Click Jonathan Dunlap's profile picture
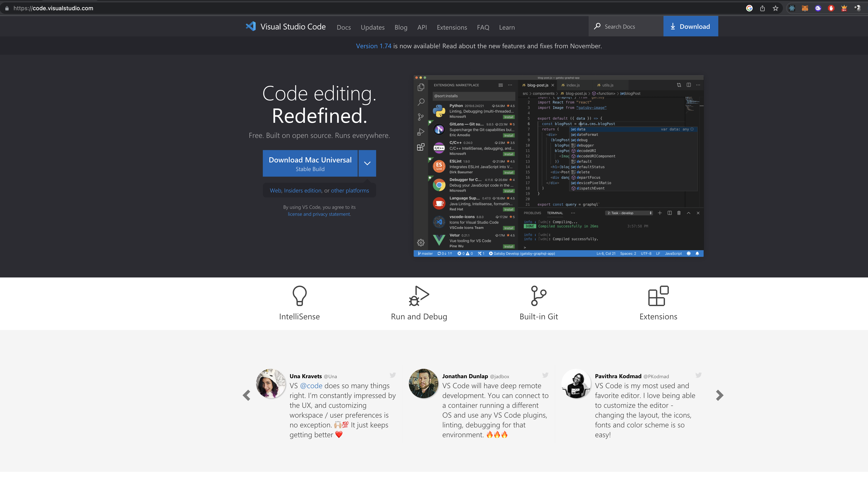The height and width of the screenshot is (483, 868). pos(424,383)
